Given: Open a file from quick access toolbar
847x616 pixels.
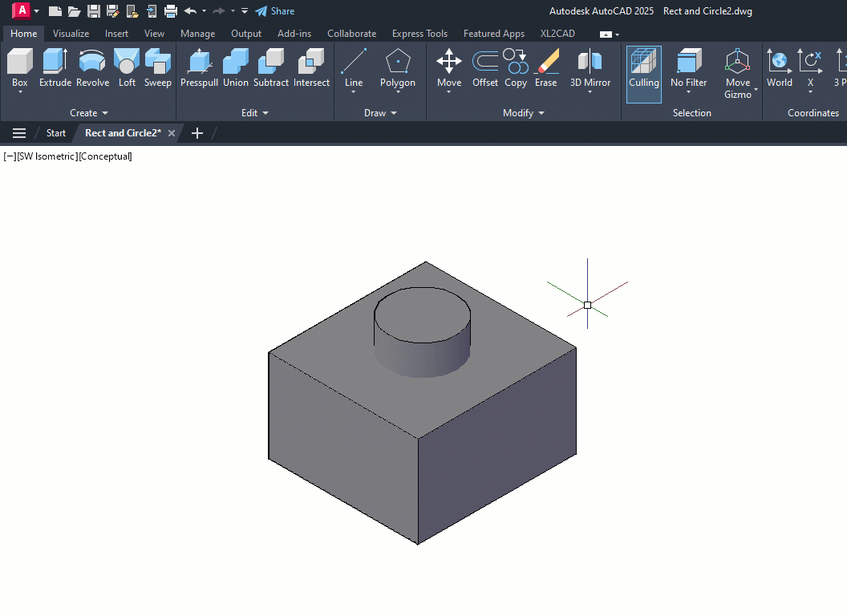Looking at the screenshot, I should pos(74,10).
